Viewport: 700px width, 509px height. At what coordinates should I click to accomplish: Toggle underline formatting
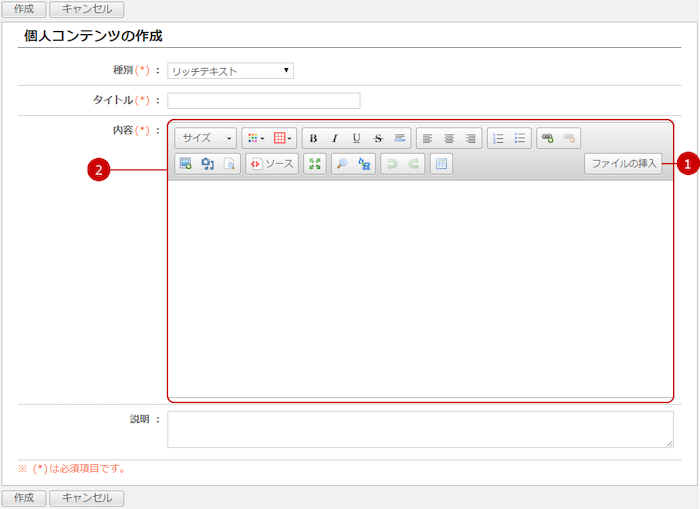point(356,138)
